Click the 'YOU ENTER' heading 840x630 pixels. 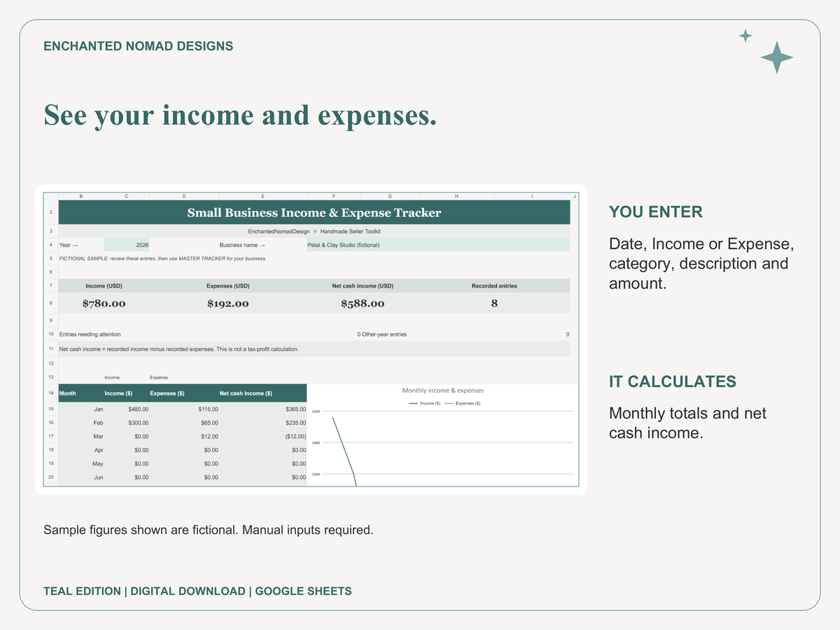(656, 212)
